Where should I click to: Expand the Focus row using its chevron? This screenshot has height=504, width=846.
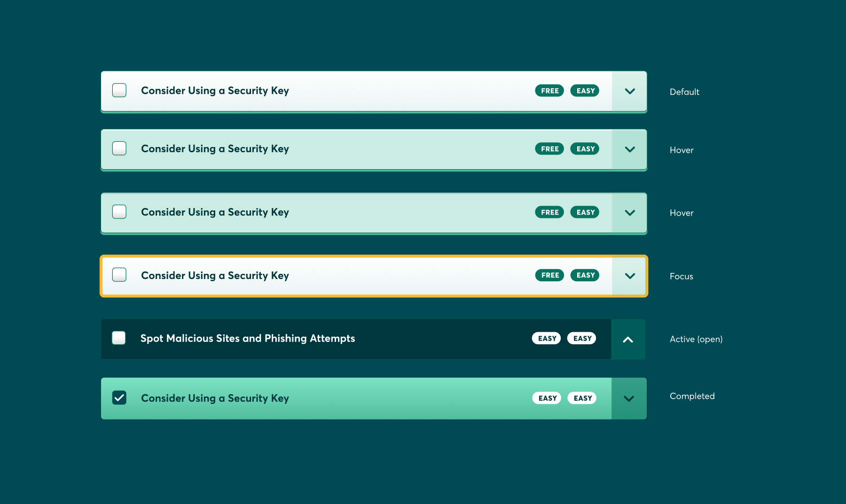click(x=630, y=276)
